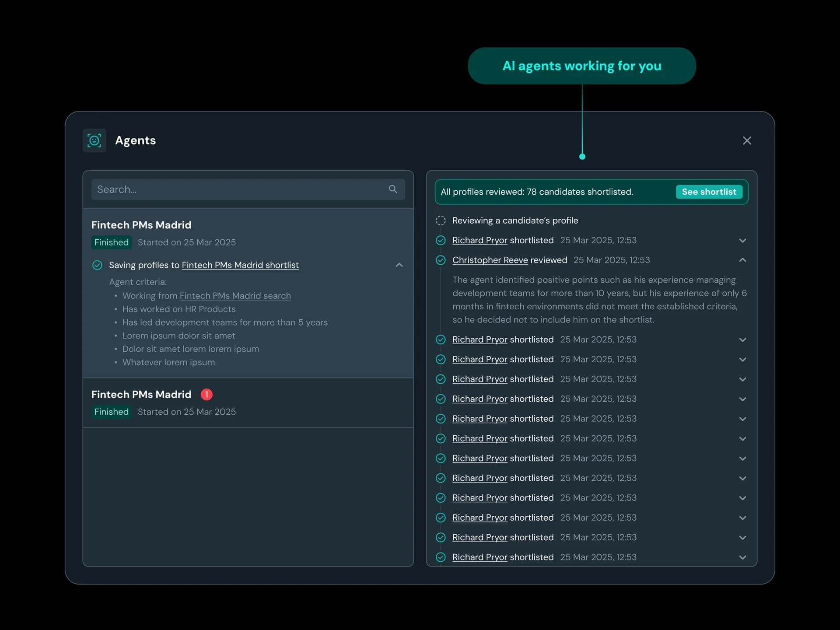This screenshot has height=630, width=840.
Task: Click the Agents panel face icon
Action: point(94,140)
